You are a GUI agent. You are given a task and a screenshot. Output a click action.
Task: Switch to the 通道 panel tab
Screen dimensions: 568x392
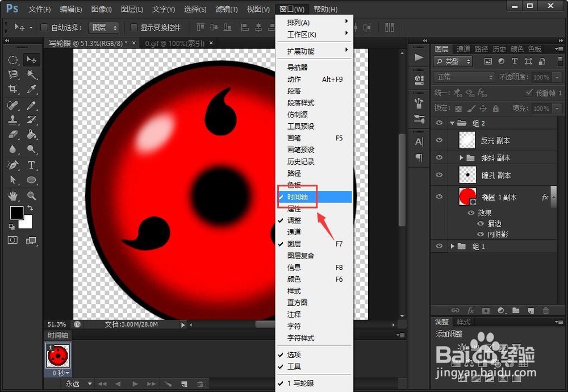[463, 49]
